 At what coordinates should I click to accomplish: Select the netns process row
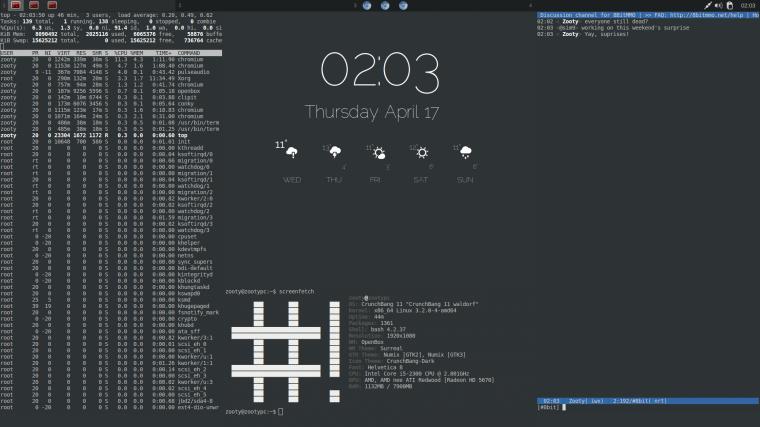[x=111, y=255]
